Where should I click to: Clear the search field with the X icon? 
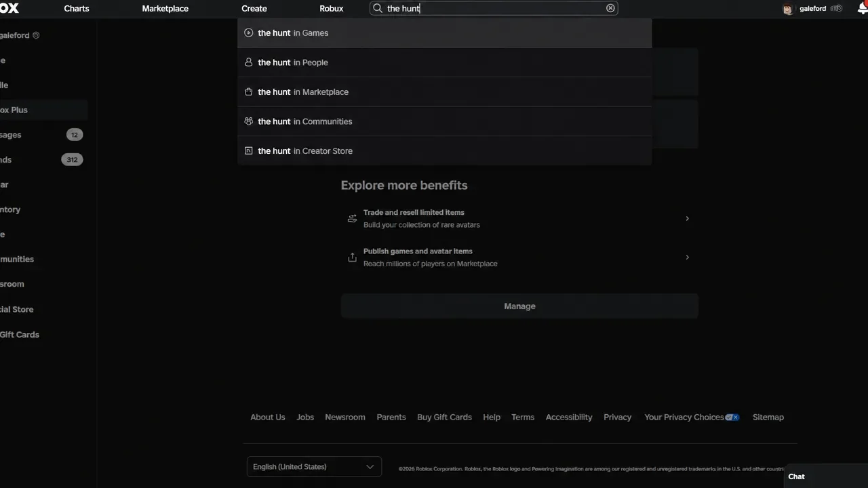(610, 8)
